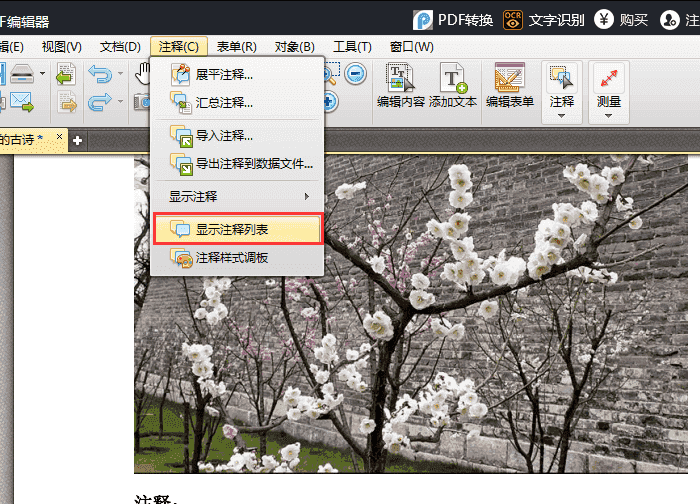Open the Edit Form tool

pyautogui.click(x=509, y=83)
